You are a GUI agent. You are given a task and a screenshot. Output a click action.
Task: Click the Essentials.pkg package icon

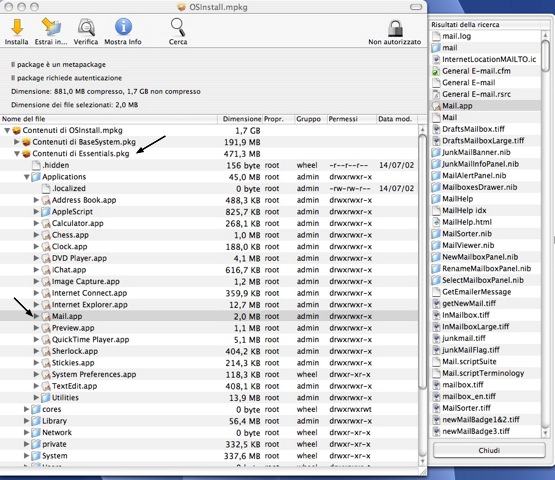(x=26, y=154)
